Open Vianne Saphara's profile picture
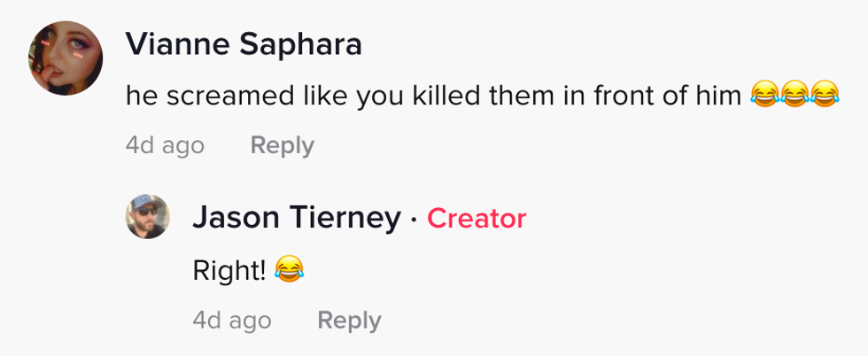The width and height of the screenshot is (868, 356). (66, 58)
